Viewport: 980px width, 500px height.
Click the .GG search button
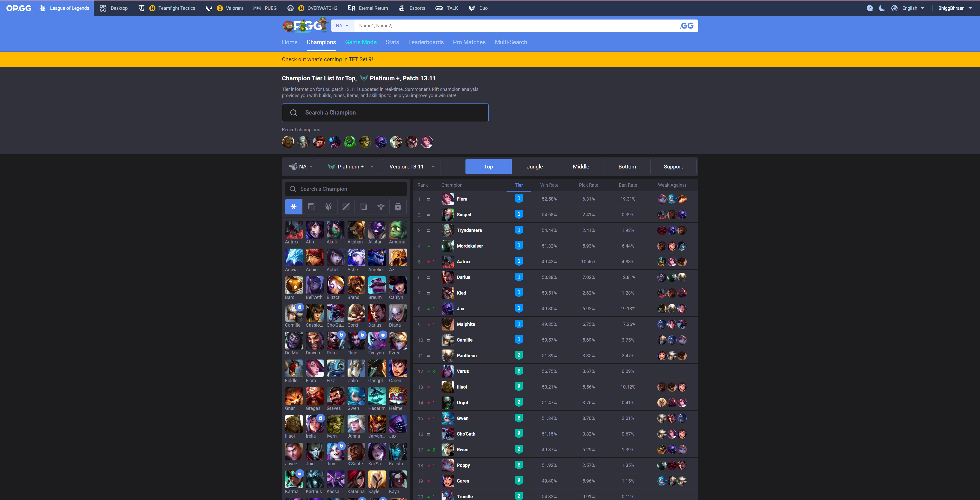click(x=687, y=25)
